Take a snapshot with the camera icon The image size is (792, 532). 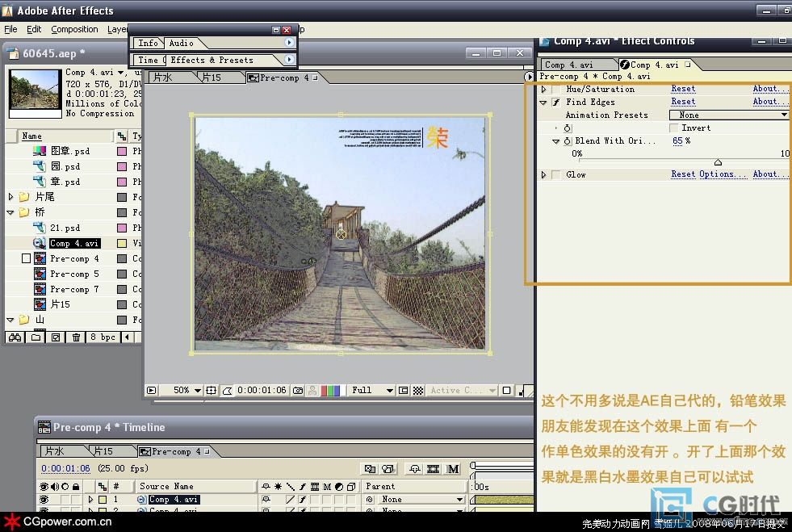point(298,390)
